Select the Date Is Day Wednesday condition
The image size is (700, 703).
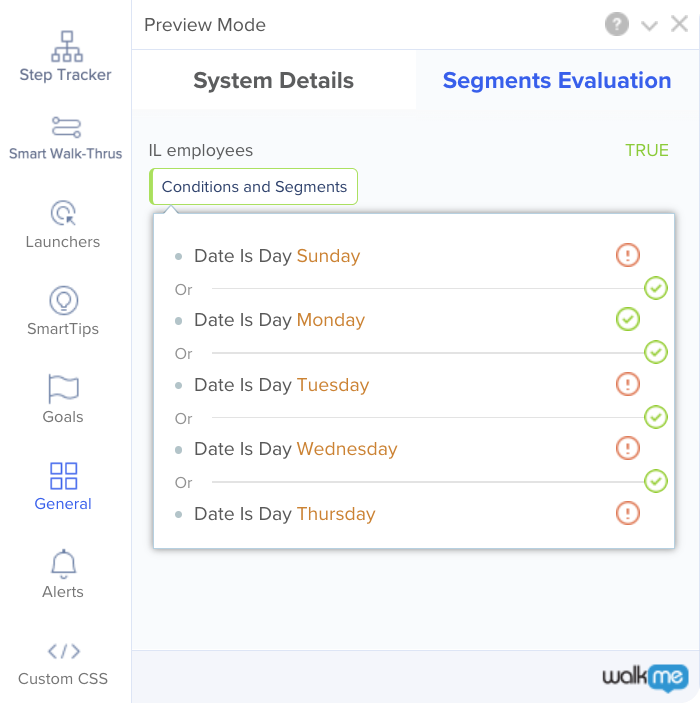click(296, 449)
